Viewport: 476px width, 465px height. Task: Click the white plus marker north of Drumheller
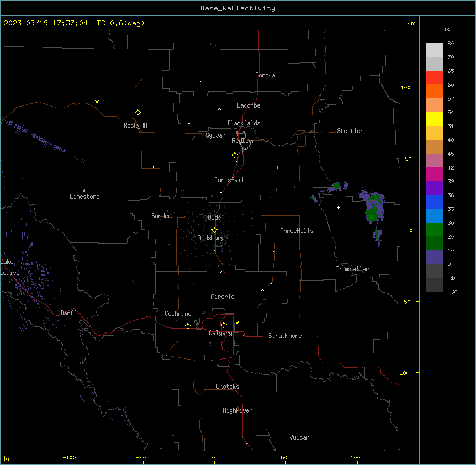tap(338, 207)
